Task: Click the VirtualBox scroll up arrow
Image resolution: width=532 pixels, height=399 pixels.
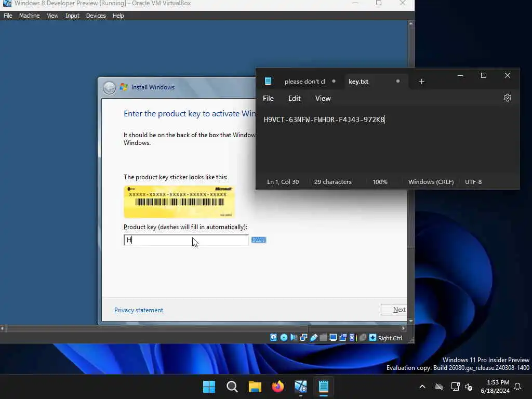Action: 410,24
